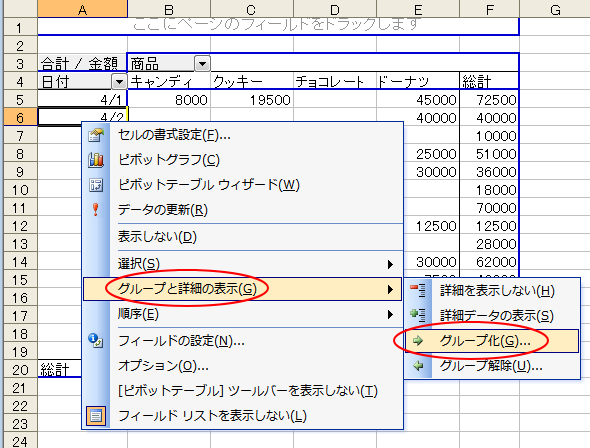Screen dimensions: 590x448
Task: Open the 商品 field dropdown arrow
Action: (202, 64)
